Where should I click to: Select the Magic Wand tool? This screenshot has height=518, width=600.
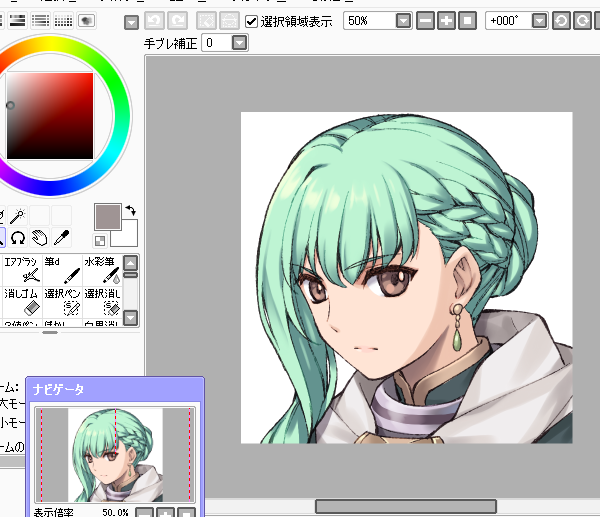pos(17,216)
